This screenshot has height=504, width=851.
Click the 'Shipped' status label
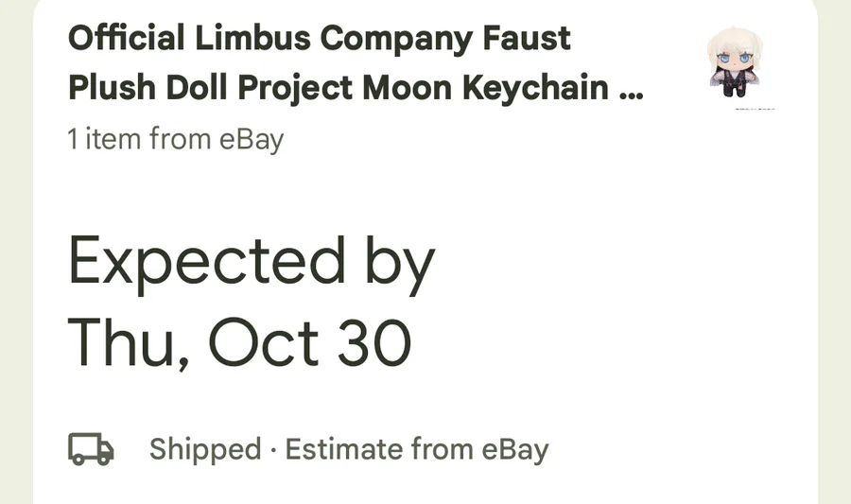point(204,449)
